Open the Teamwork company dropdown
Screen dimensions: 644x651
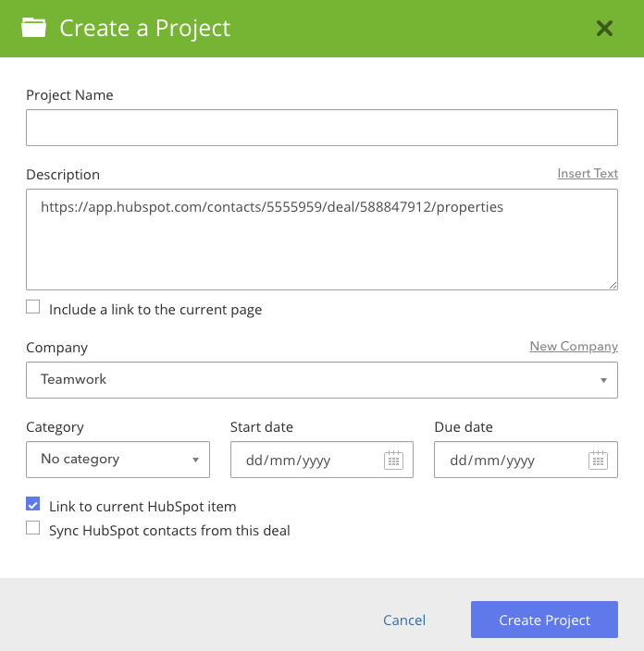322,380
